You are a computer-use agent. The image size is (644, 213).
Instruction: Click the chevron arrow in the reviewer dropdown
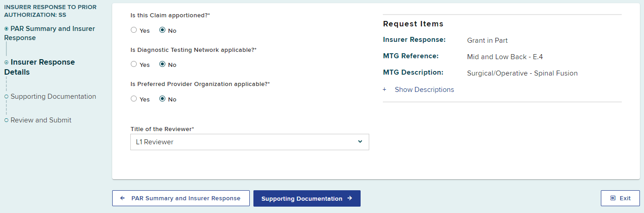click(360, 142)
